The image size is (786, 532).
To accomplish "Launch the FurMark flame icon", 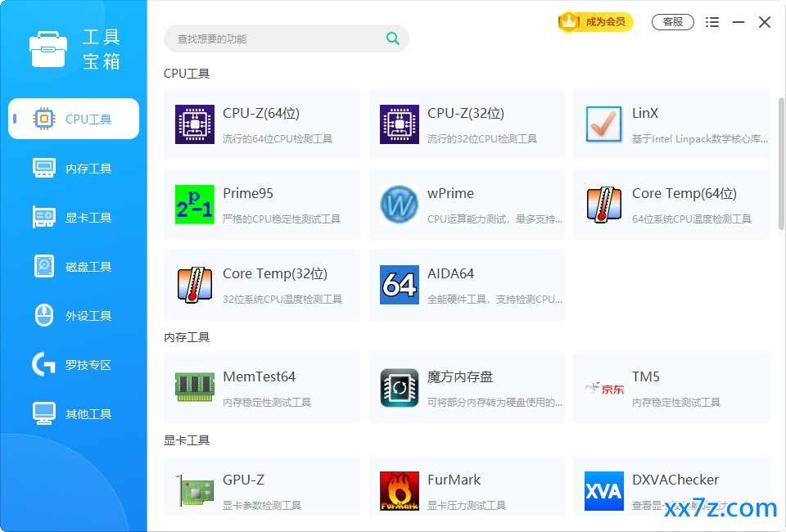I will tap(399, 491).
